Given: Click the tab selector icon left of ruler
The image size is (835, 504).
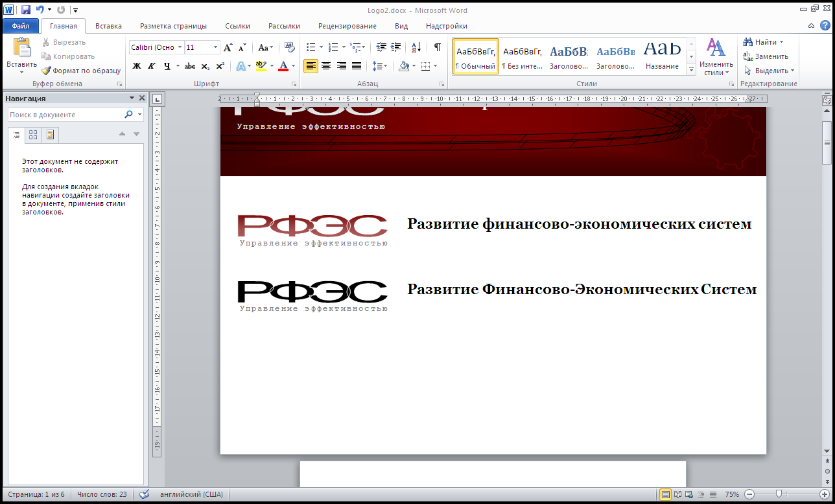Looking at the screenshot, I should point(158,99).
